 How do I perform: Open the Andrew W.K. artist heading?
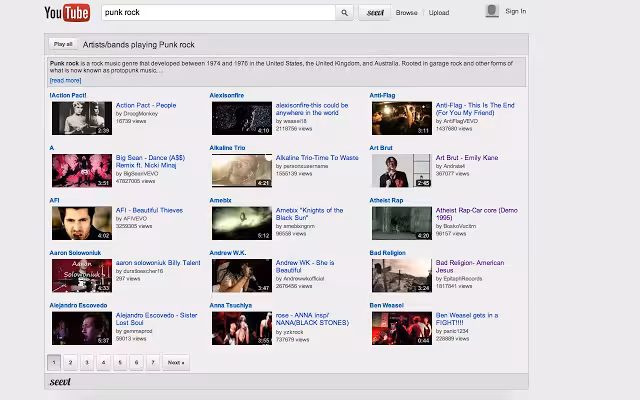[x=228, y=253]
